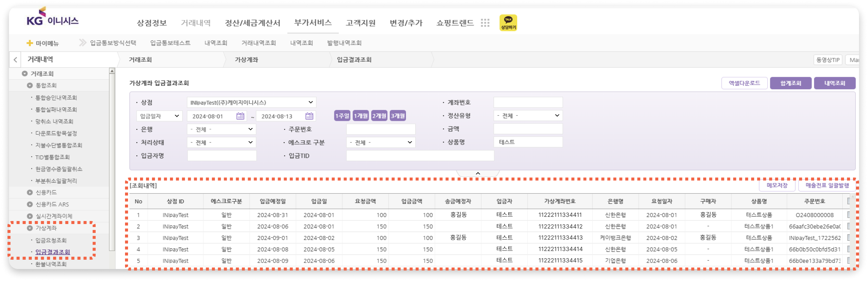Image resolution: width=868 pixels, height=281 pixels.
Task: Open calendar for start date 2024-08-01
Action: tap(240, 116)
